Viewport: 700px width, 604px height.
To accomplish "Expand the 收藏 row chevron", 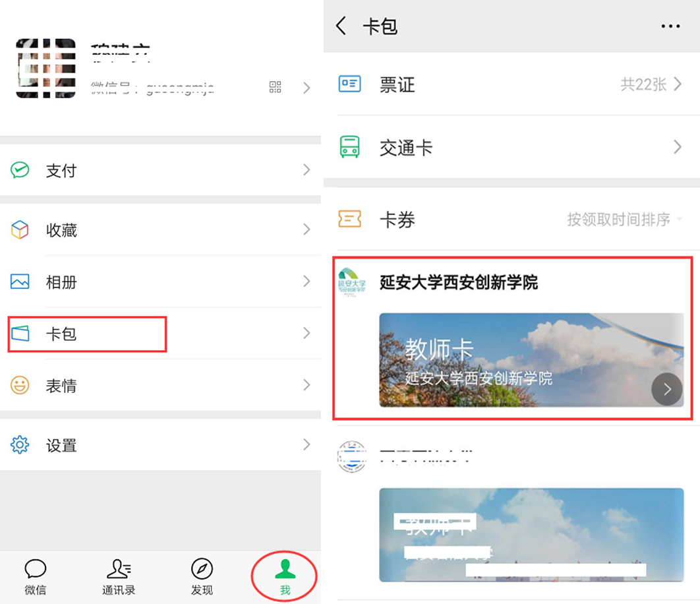I will (x=306, y=229).
